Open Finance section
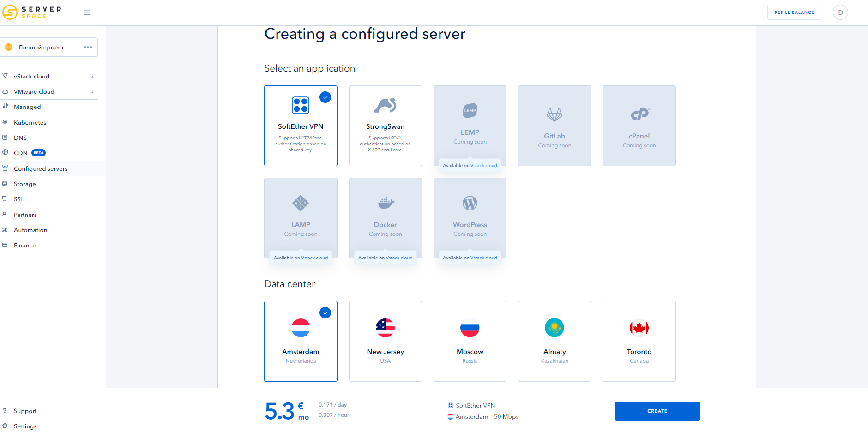The height and width of the screenshot is (432, 868). click(x=25, y=245)
